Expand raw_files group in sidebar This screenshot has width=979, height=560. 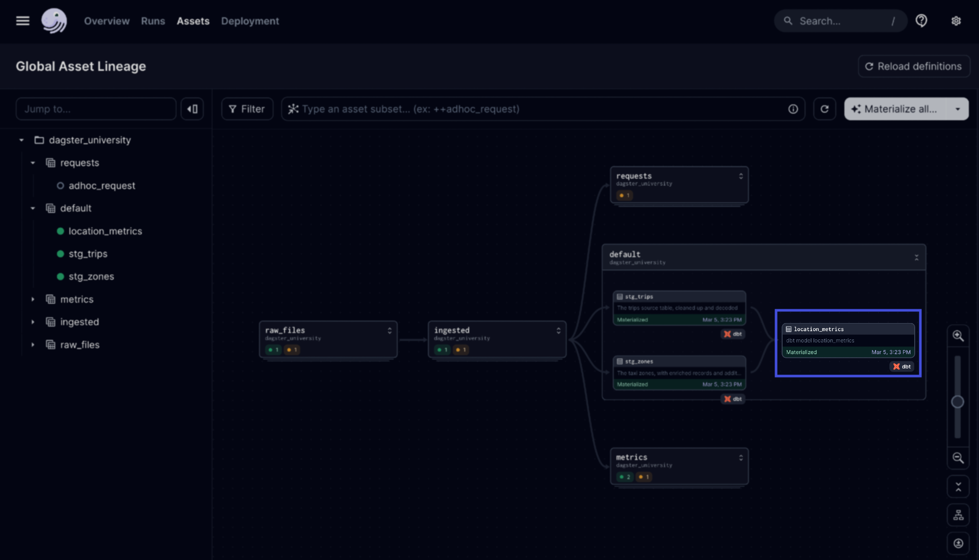coord(33,345)
